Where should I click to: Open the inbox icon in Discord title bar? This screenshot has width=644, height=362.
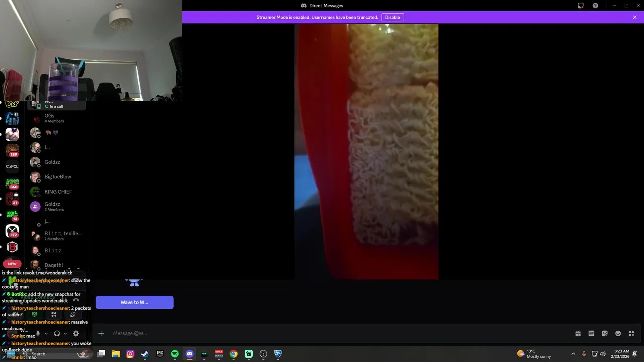[x=581, y=6]
